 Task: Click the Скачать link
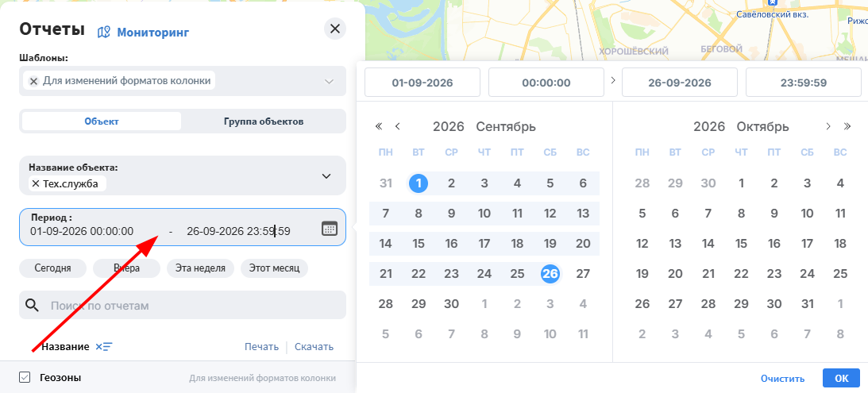point(314,346)
